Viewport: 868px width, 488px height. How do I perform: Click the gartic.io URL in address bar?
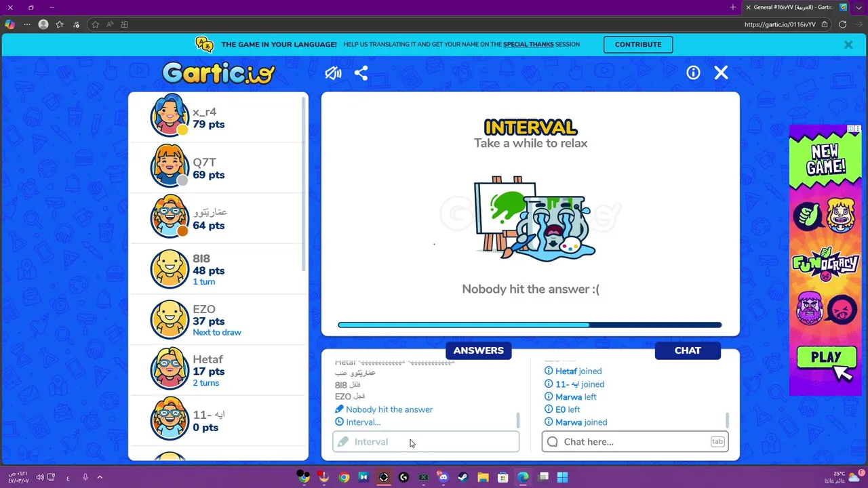[x=780, y=24]
